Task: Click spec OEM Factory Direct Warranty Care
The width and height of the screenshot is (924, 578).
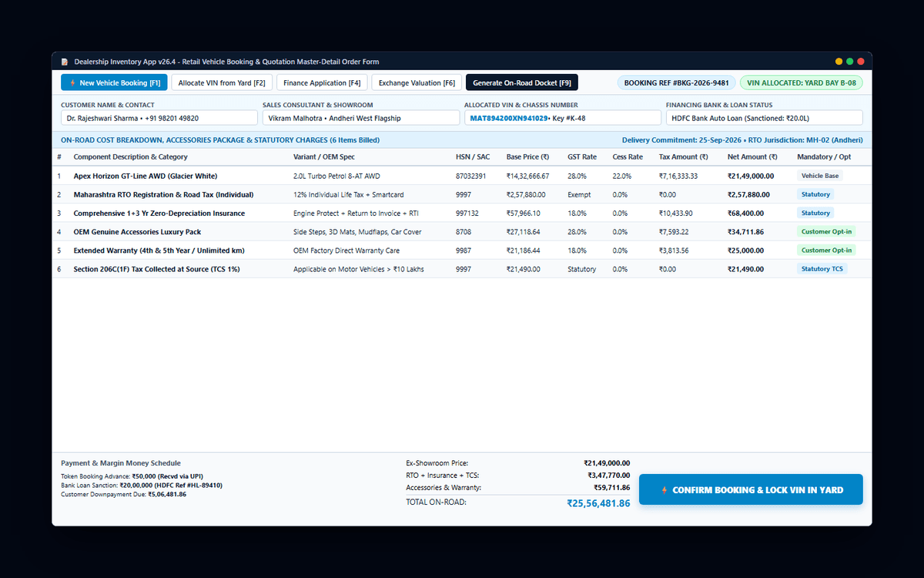Action: click(x=346, y=250)
